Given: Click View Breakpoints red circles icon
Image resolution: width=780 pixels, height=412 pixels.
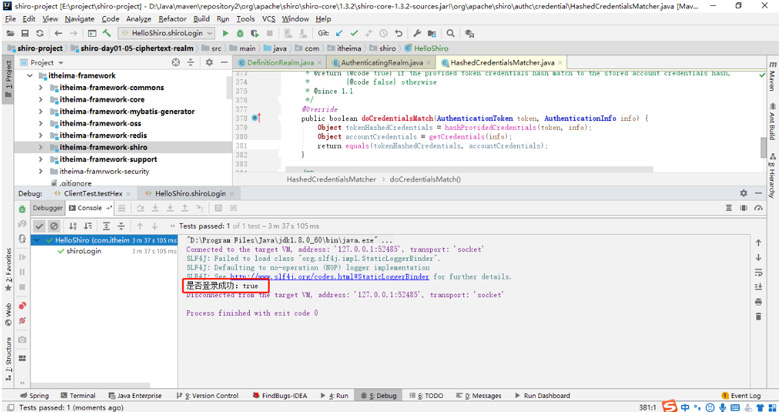Looking at the screenshot, I should click(22, 306).
